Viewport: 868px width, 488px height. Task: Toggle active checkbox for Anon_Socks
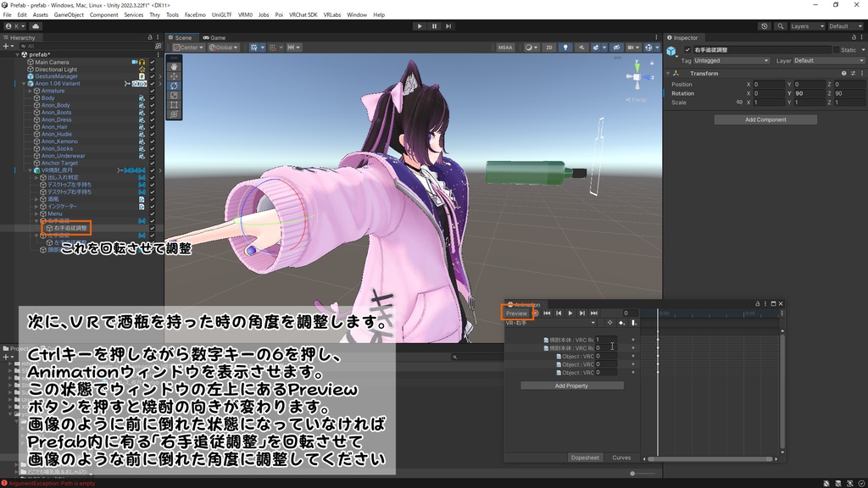pos(153,148)
